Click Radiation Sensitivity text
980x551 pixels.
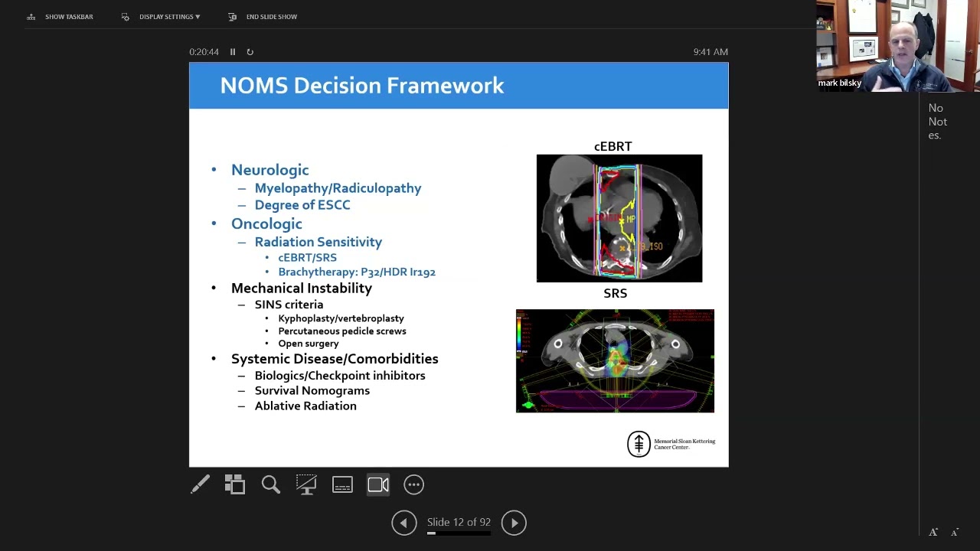318,242
